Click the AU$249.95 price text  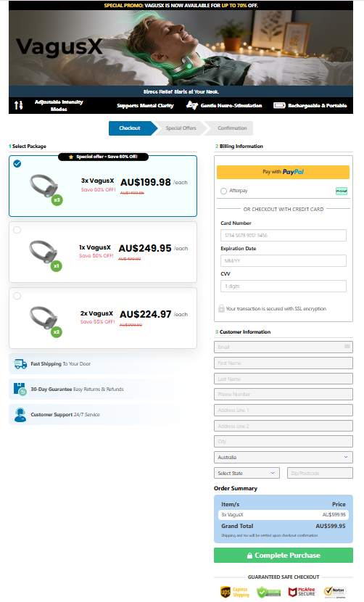pyautogui.click(x=145, y=248)
